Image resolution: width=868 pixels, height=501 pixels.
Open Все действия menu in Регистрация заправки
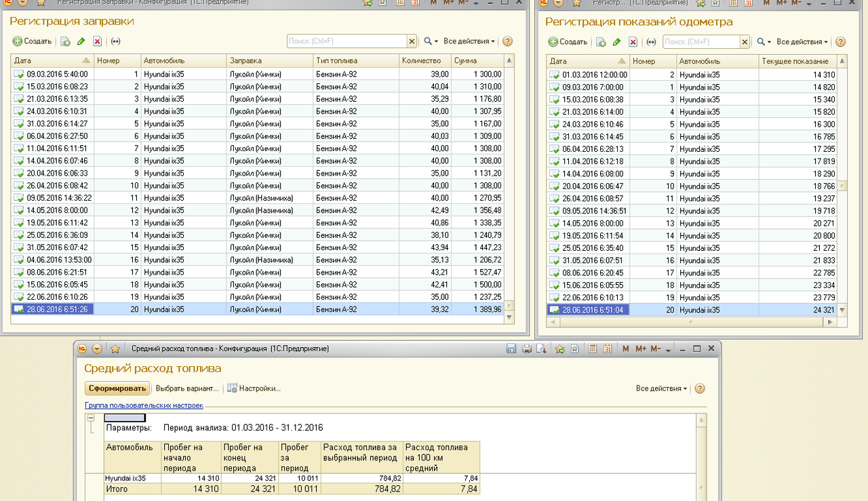(469, 41)
